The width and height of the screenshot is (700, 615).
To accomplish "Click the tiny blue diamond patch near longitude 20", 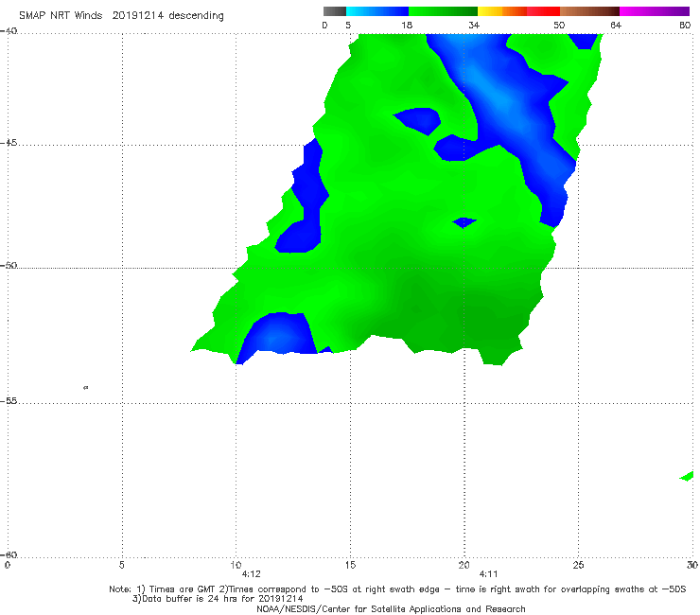I will 464,222.
